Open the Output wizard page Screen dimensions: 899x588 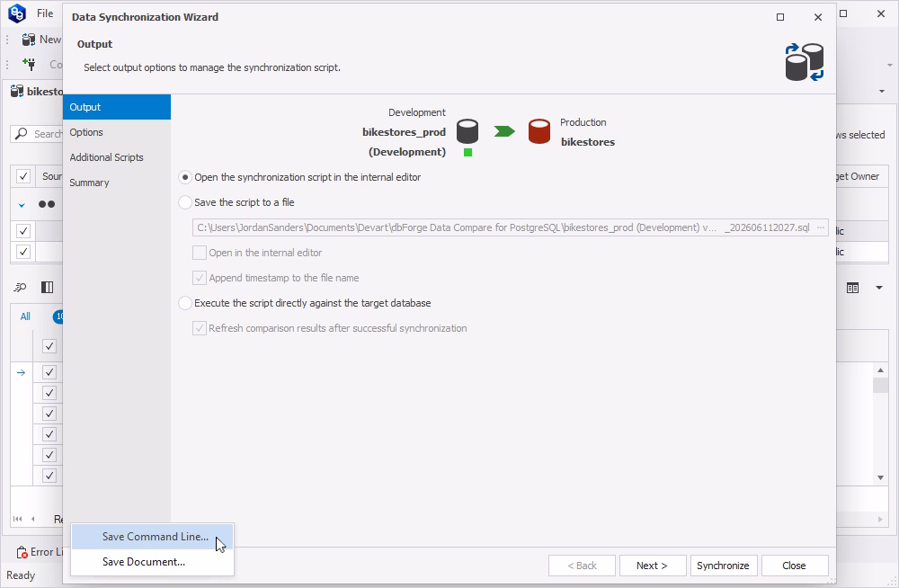coord(116,107)
